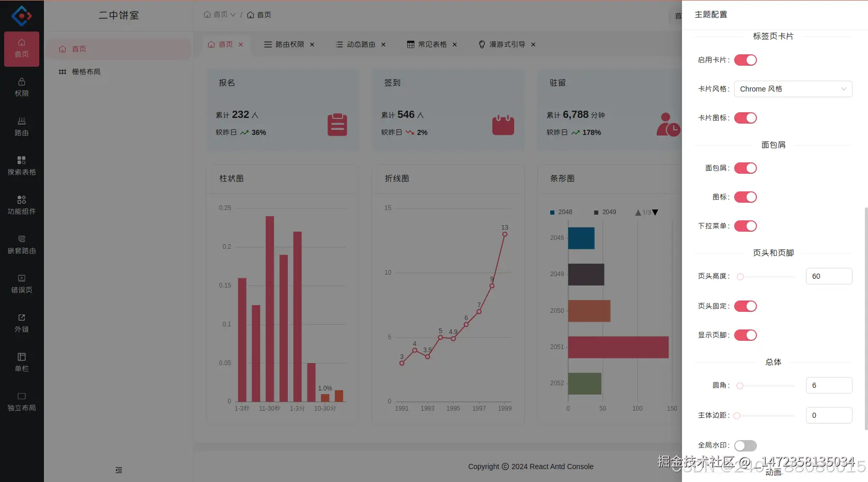Expand the 首页 breadcrumb dropdown
This screenshot has height=482, width=868.
pyautogui.click(x=220, y=14)
